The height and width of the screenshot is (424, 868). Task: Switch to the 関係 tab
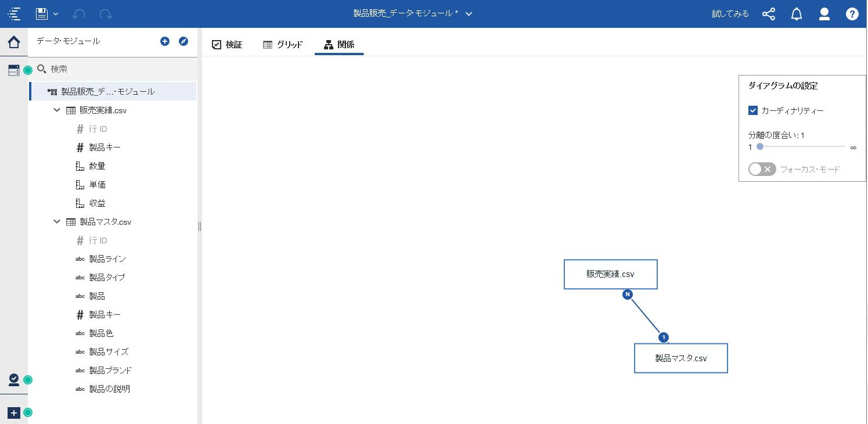click(339, 45)
